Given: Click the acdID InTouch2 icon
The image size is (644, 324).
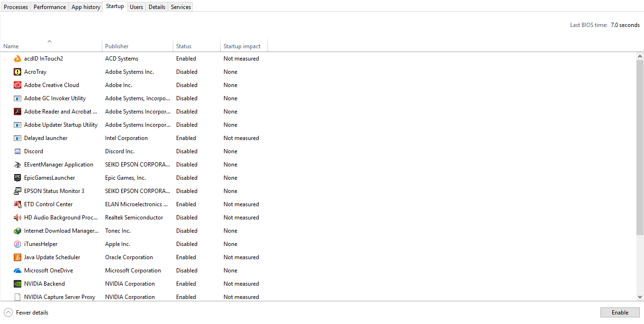Looking at the screenshot, I should (x=18, y=59).
